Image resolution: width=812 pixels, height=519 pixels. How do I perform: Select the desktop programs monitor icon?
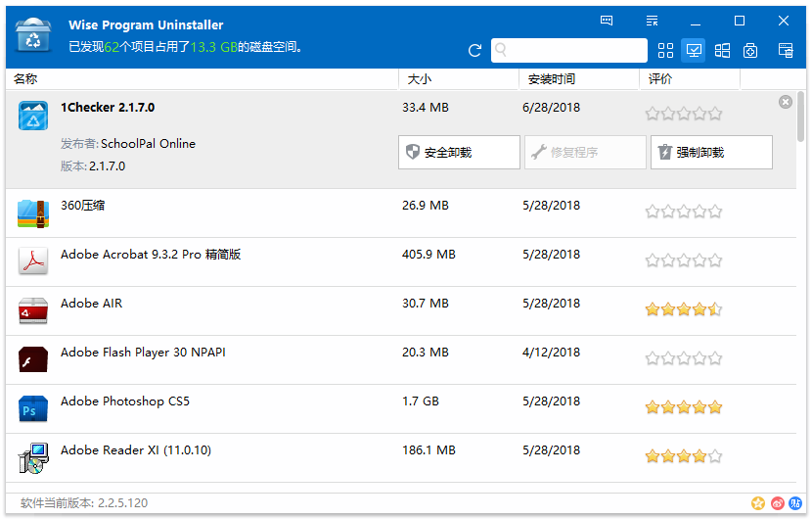(x=695, y=51)
